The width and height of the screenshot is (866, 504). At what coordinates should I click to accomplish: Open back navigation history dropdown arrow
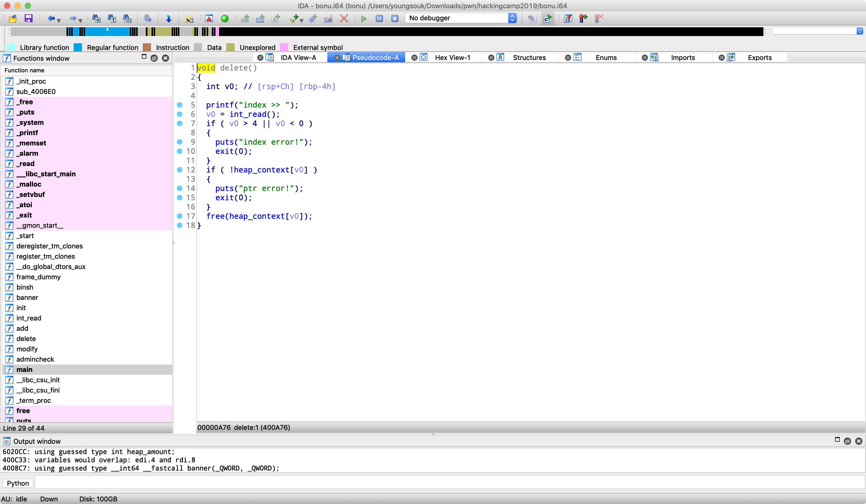[59, 21]
